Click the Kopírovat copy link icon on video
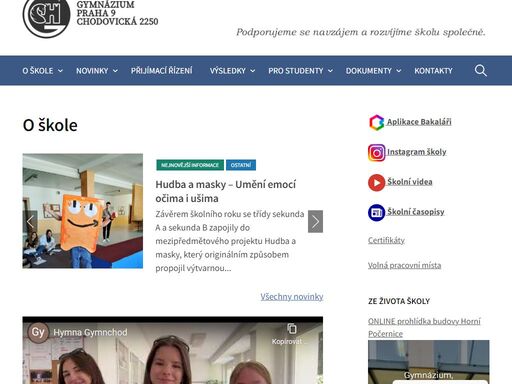Viewport: 512px width, 384px height. pos(292,329)
